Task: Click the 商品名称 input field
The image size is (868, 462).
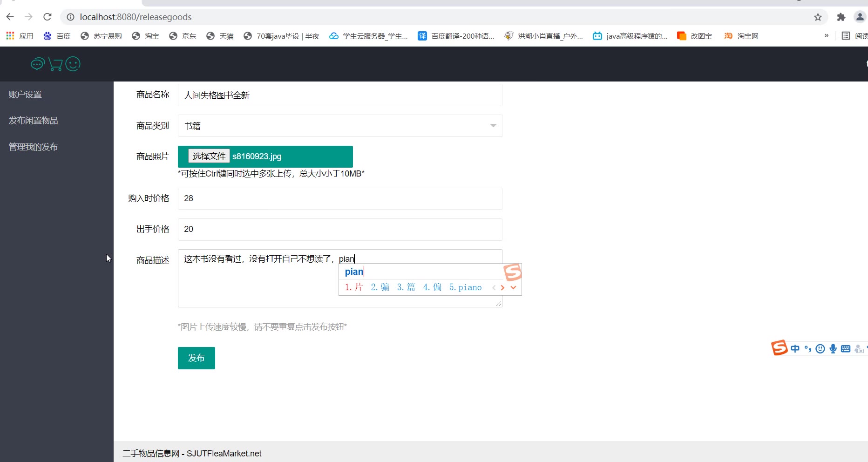Action: [340, 95]
